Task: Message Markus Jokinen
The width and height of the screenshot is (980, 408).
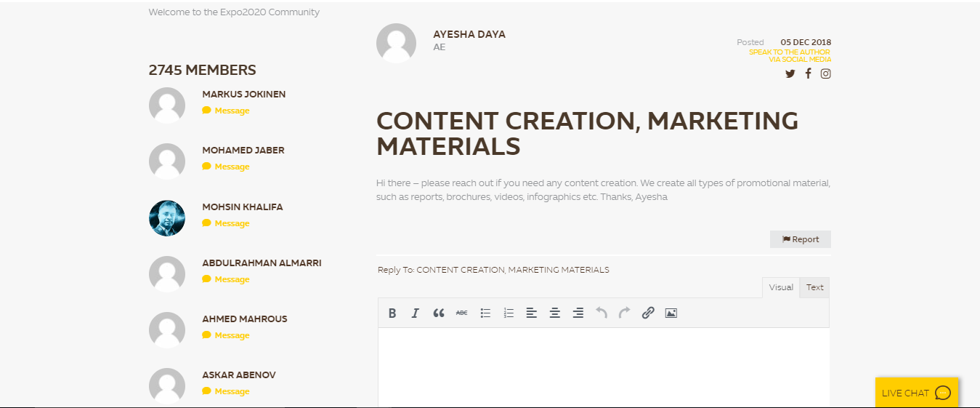Action: pyautogui.click(x=231, y=111)
